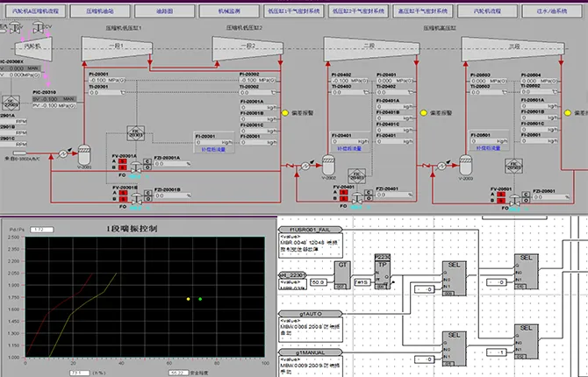The width and height of the screenshot is (588, 377).
Task: Open the FIC-20401 controller block
Action: (x=356, y=177)
